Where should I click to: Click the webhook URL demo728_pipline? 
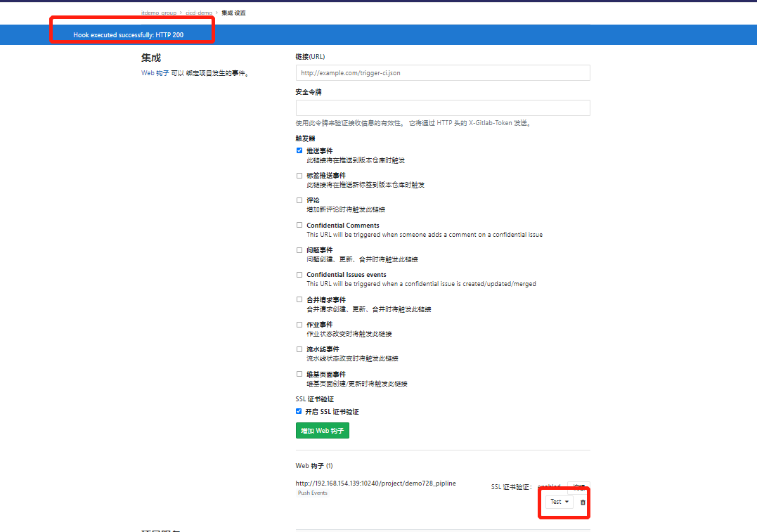click(375, 484)
